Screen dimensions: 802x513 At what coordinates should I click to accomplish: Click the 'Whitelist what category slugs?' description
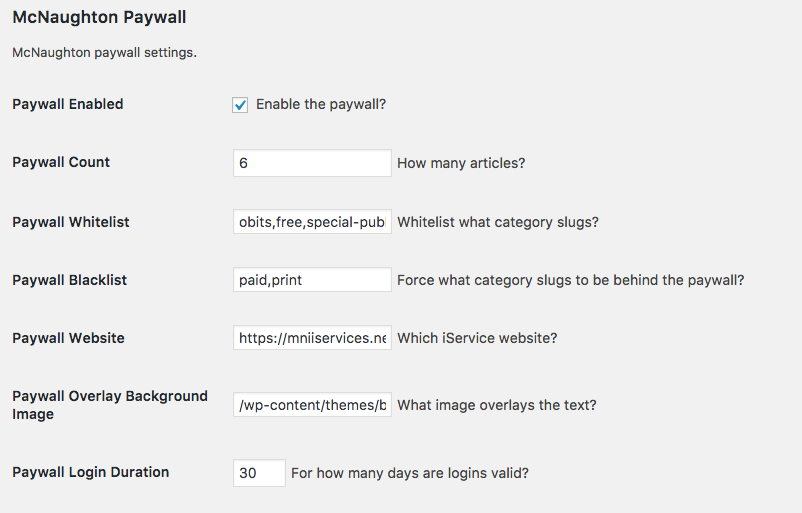[x=498, y=221]
